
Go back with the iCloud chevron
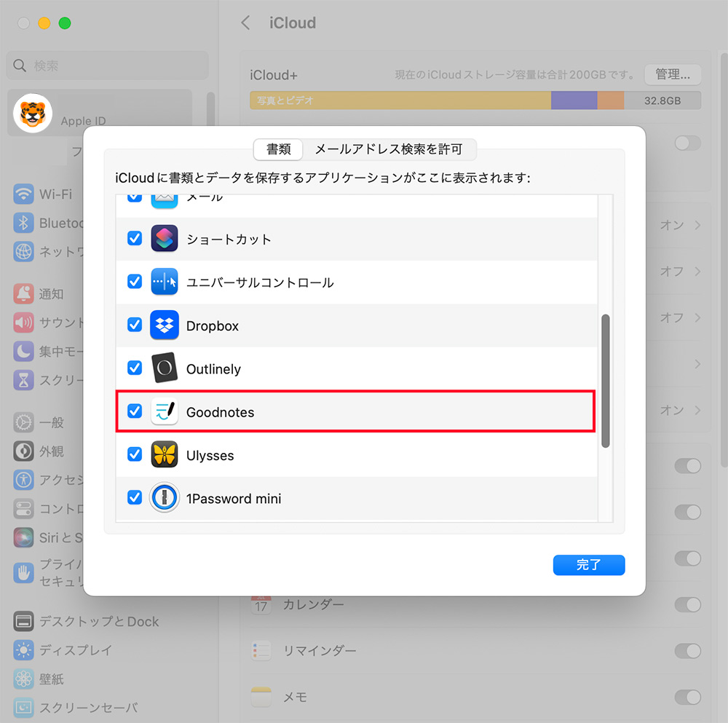pos(245,23)
